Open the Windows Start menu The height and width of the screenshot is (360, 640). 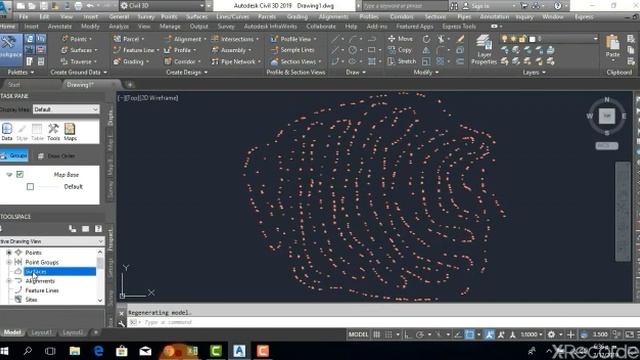(x=5, y=351)
